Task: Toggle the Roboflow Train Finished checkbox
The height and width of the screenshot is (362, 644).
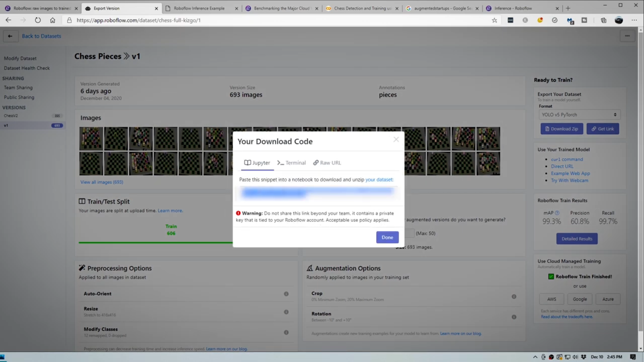Action: (x=551, y=277)
